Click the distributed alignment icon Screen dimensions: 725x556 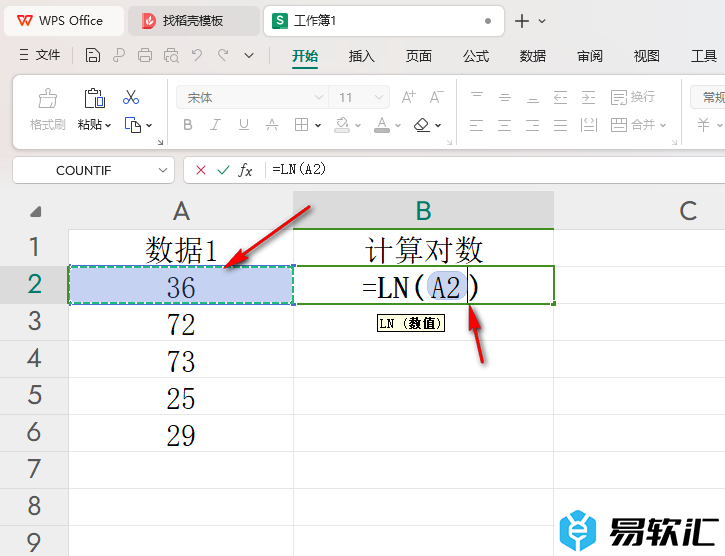point(589,125)
